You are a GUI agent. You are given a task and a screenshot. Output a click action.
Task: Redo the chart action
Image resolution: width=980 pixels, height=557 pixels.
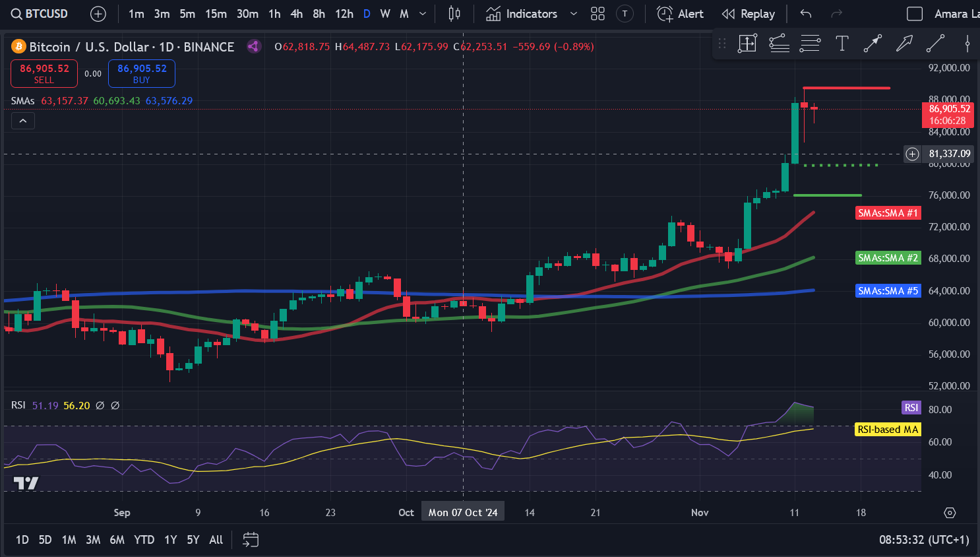pyautogui.click(x=837, y=14)
